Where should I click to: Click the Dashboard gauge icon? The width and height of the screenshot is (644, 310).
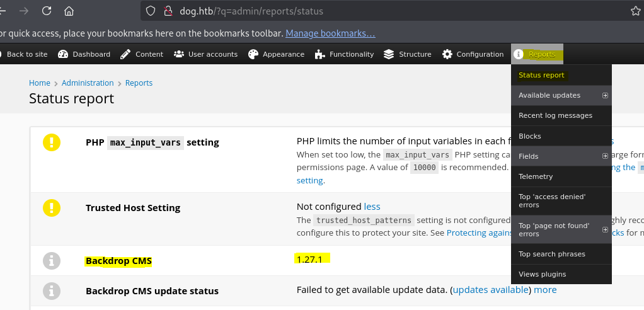(x=63, y=54)
